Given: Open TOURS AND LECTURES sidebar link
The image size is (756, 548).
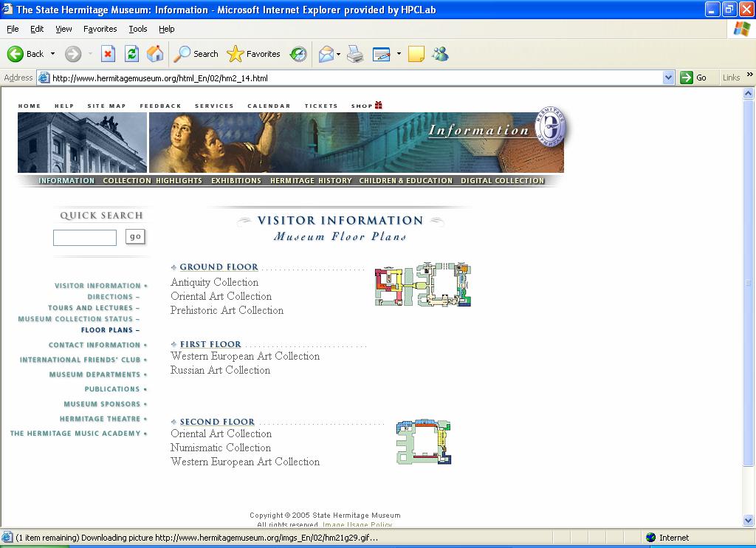Looking at the screenshot, I should pyautogui.click(x=90, y=308).
